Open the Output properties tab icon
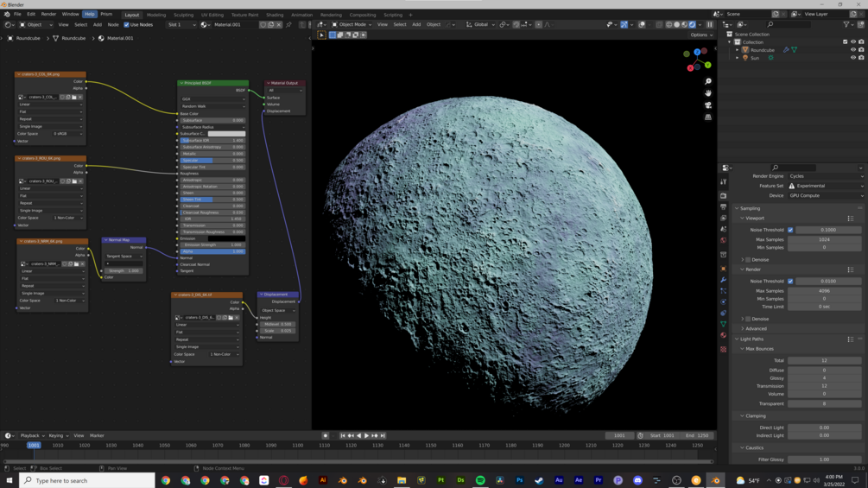This screenshot has width=868, height=488. (724, 206)
